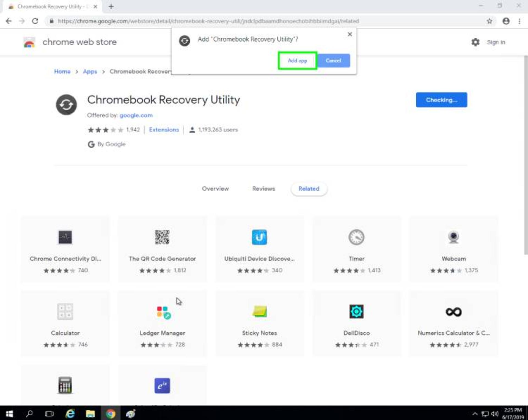Click The QR Code Generator title
The width and height of the screenshot is (528, 420).
pos(162,259)
